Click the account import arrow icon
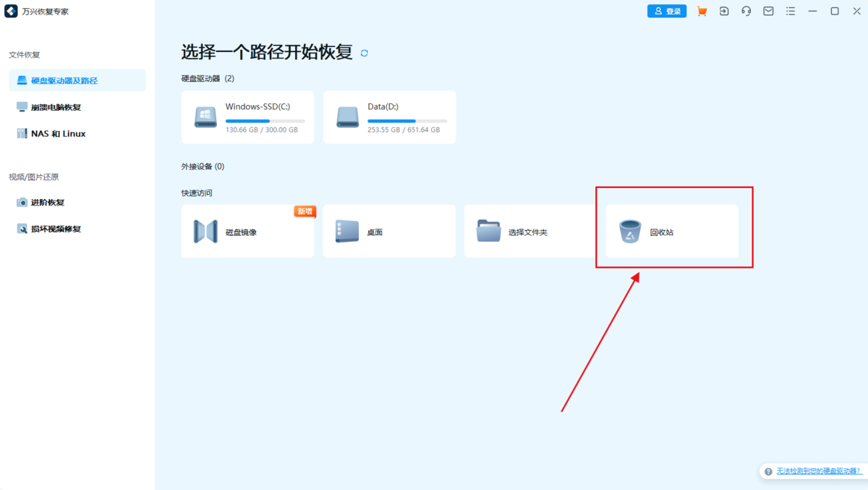 coord(724,11)
